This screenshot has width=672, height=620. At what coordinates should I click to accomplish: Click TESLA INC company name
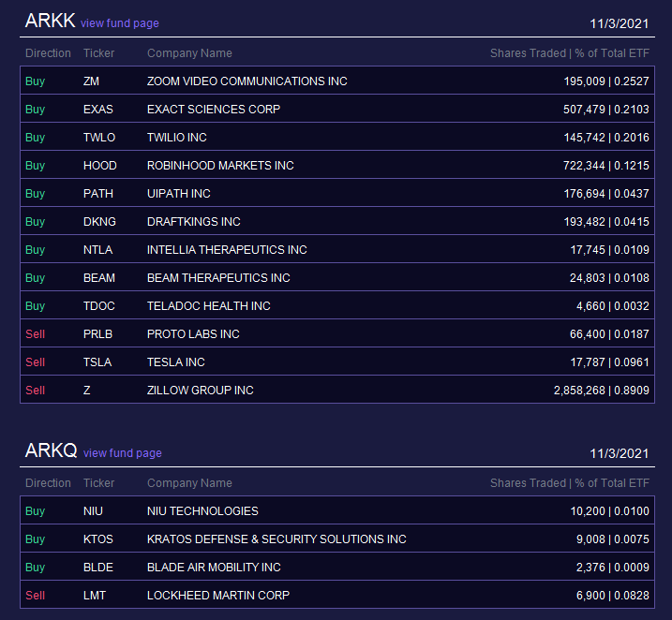[x=175, y=362]
